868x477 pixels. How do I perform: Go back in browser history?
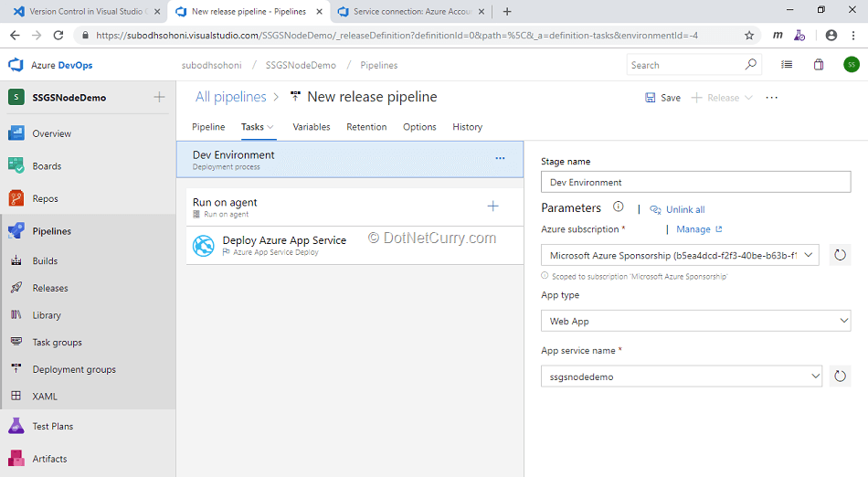[15, 36]
